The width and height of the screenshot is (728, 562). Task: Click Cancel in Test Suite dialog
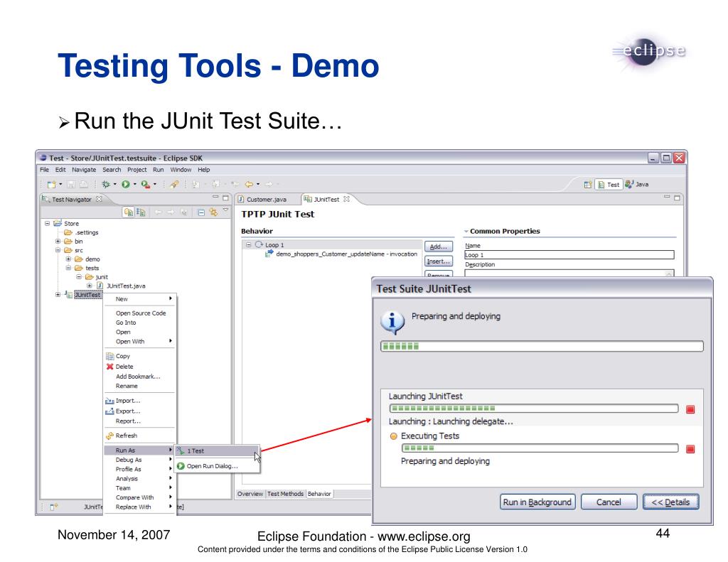pyautogui.click(x=609, y=502)
